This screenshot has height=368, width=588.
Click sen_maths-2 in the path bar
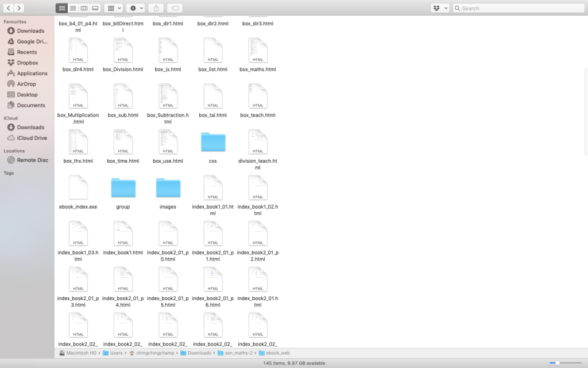coord(237,353)
